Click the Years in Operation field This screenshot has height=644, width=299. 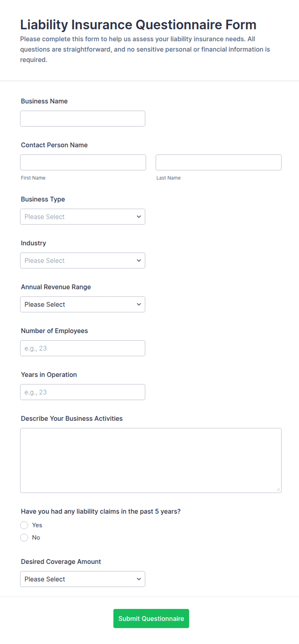[x=83, y=392]
